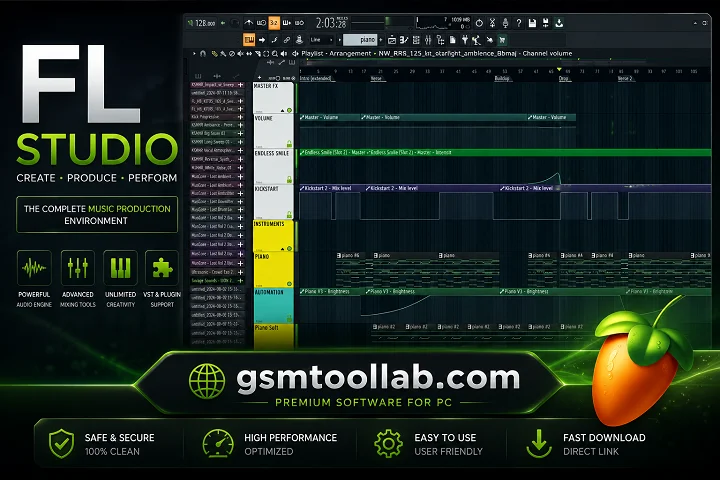This screenshot has height=480, width=720.
Task: Click the save floppy disk icon
Action: pyautogui.click(x=532, y=23)
